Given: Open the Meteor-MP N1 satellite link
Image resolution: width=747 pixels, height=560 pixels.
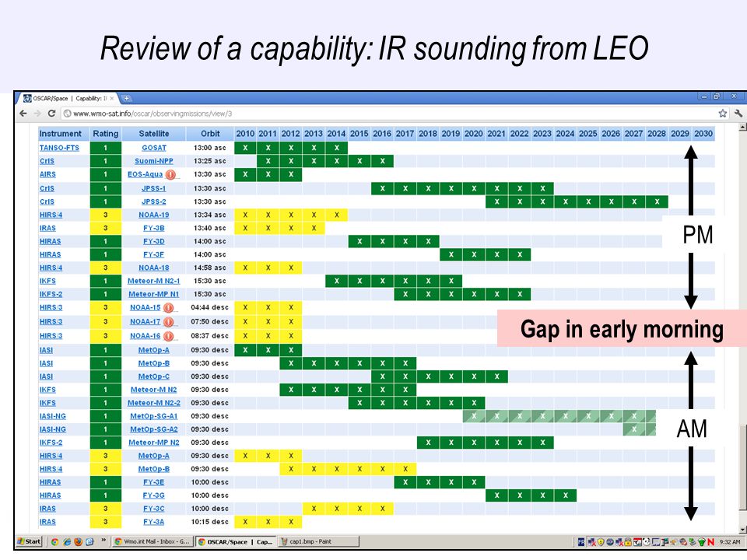Looking at the screenshot, I should click(x=154, y=295).
